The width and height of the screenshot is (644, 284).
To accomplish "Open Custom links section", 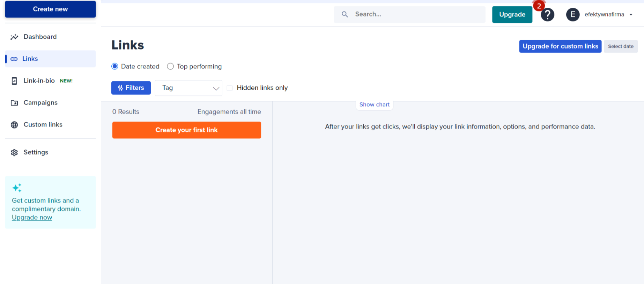I will tap(43, 125).
